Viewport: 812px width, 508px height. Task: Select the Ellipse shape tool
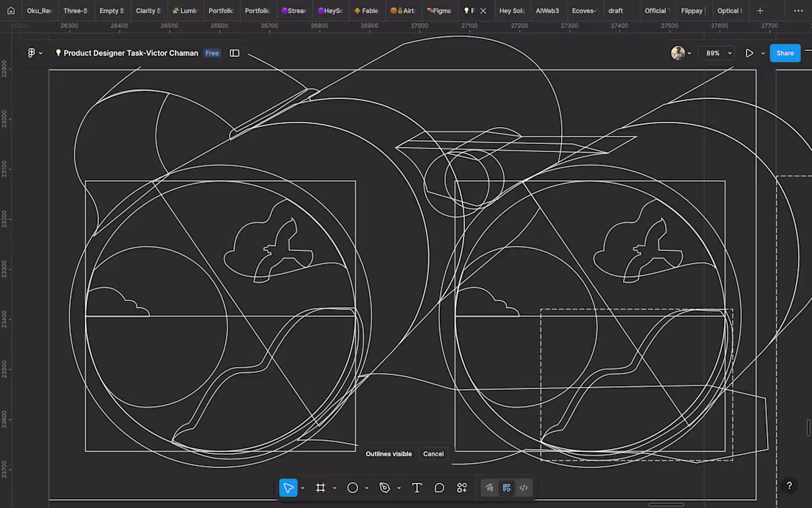353,488
